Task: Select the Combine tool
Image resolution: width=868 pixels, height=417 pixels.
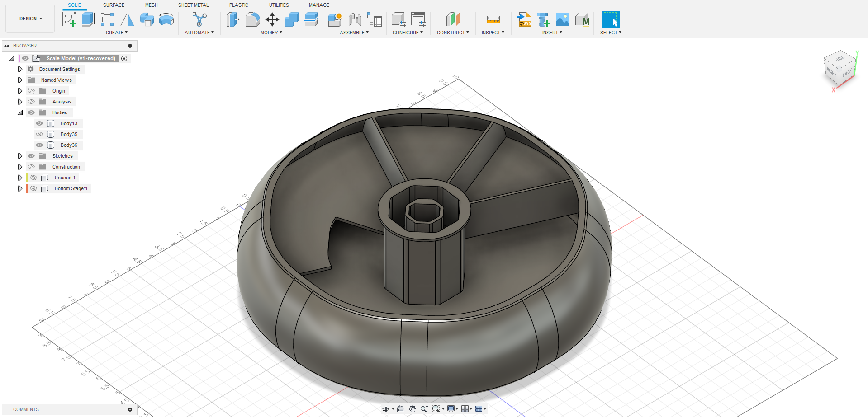Action: (292, 19)
